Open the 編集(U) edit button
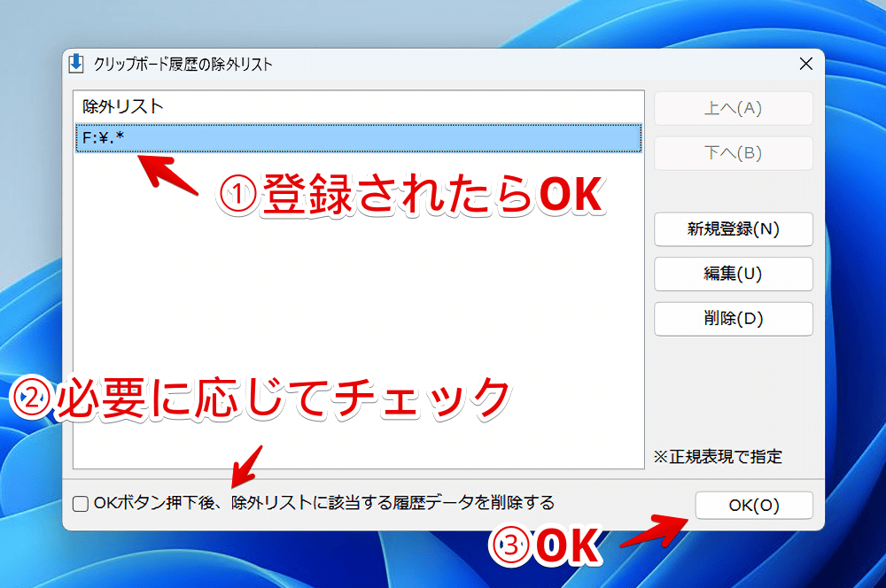The image size is (886, 588). (733, 274)
